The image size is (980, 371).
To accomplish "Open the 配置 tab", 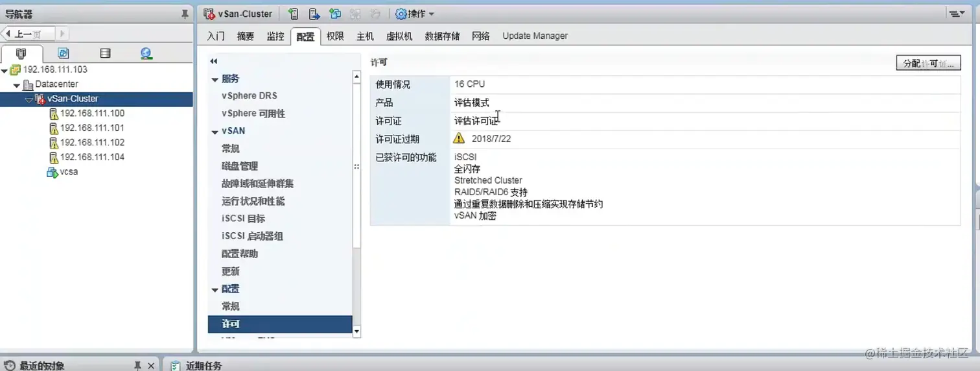I will coord(305,36).
